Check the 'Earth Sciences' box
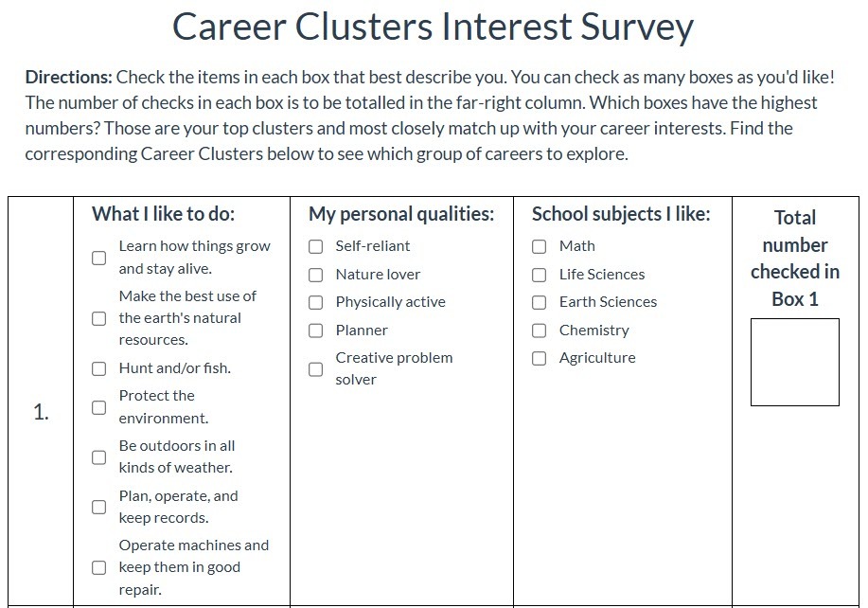This screenshot has width=868, height=608. point(540,302)
